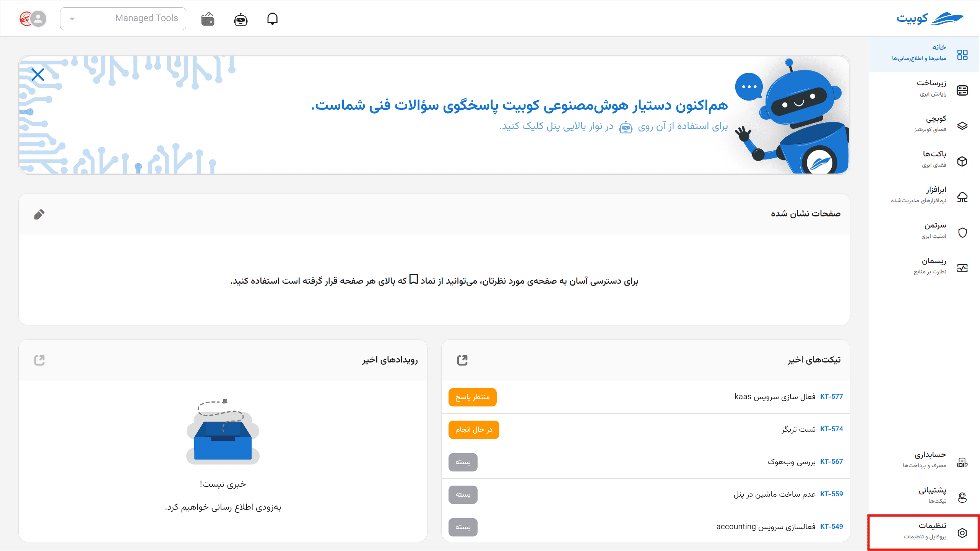The image size is (980, 551).
Task: Click the تیکت‌های اخیر panel heading
Action: click(814, 360)
